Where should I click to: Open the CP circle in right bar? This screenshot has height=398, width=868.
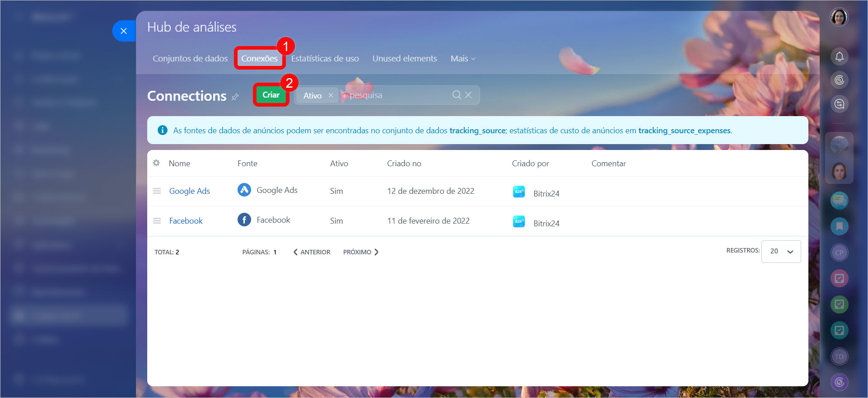click(x=839, y=253)
